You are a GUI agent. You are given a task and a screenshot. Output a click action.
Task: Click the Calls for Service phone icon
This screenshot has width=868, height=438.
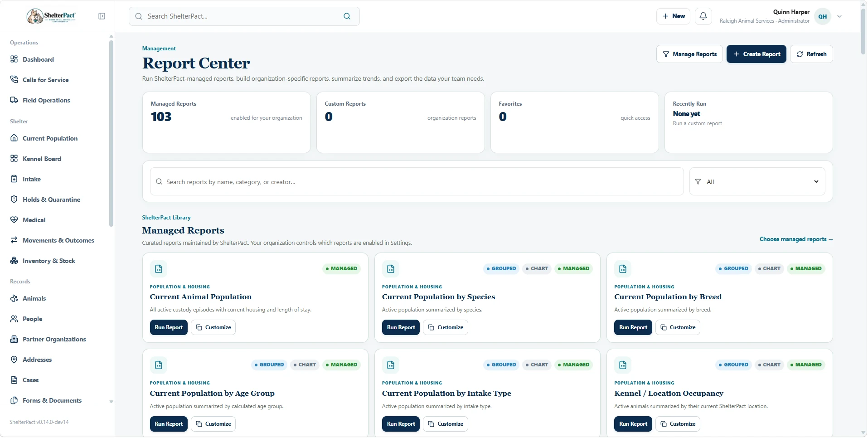pos(14,80)
